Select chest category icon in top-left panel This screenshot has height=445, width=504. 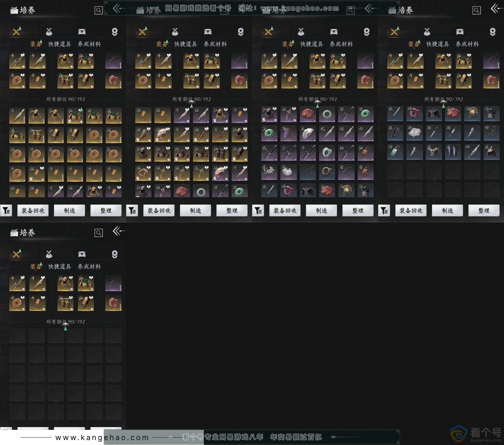coord(82,32)
